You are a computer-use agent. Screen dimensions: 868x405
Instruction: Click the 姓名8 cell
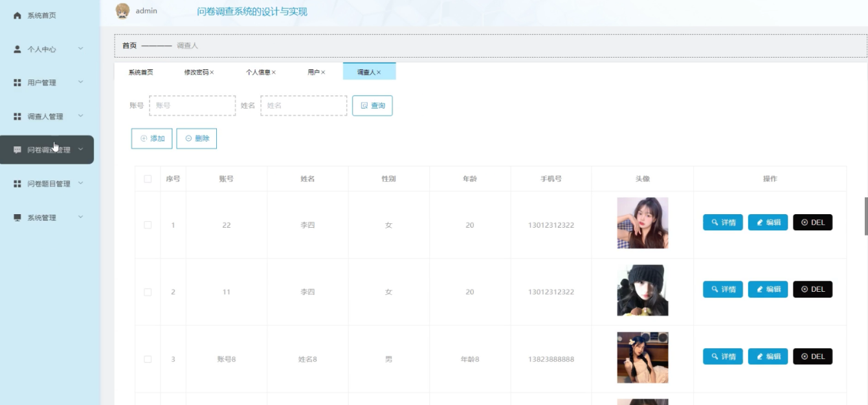pyautogui.click(x=307, y=359)
